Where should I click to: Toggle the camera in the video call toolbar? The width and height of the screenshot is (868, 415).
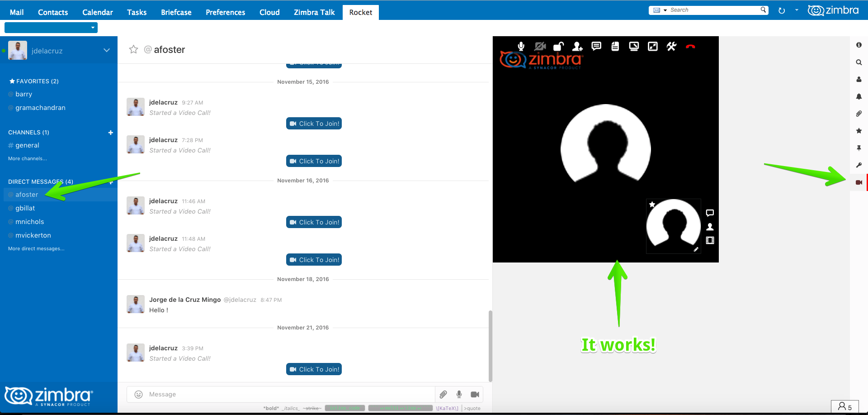[x=540, y=46]
